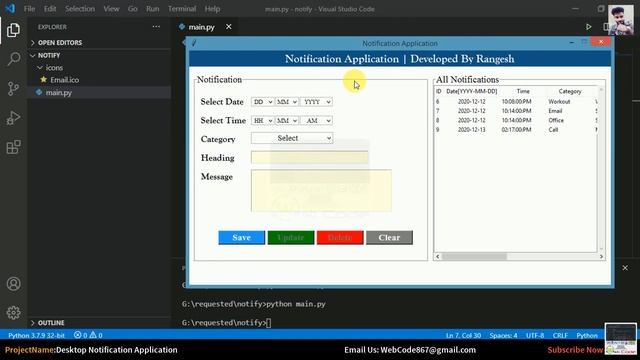Viewport: 640px width, 360px height.
Task: Click the UTF-8 encoding status
Action: click(x=535, y=336)
